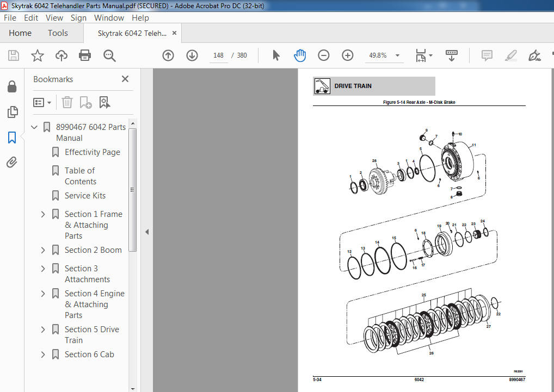This screenshot has width=554, height=392.
Task: Select the Highlight text pen tool
Action: 511,55
